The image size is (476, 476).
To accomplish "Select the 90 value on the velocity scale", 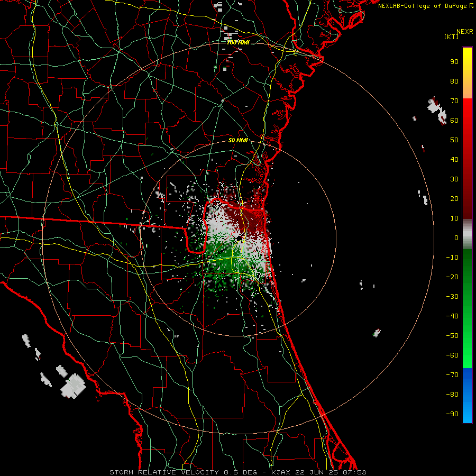I will [454, 62].
